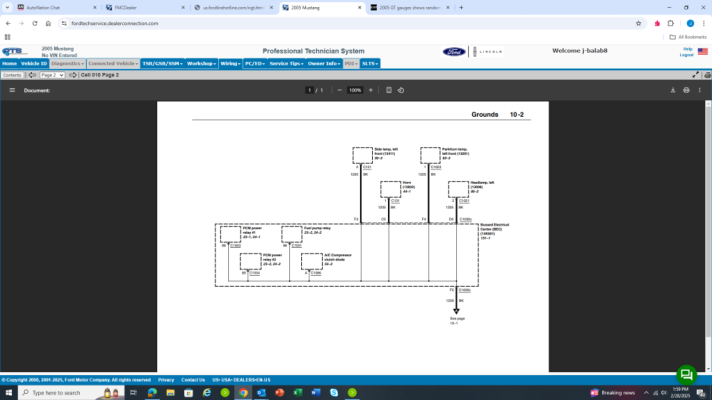
Task: Open the Windows Start menu
Action: click(9, 393)
